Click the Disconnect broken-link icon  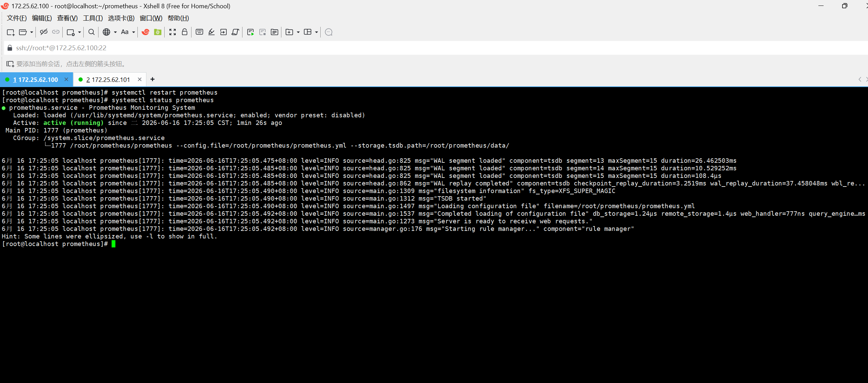point(44,32)
